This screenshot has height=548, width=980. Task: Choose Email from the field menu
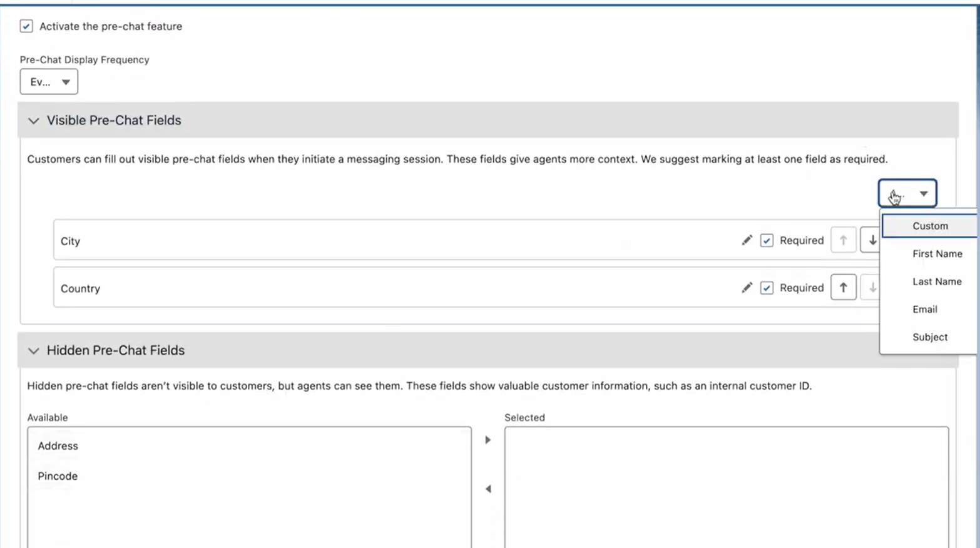click(x=924, y=309)
